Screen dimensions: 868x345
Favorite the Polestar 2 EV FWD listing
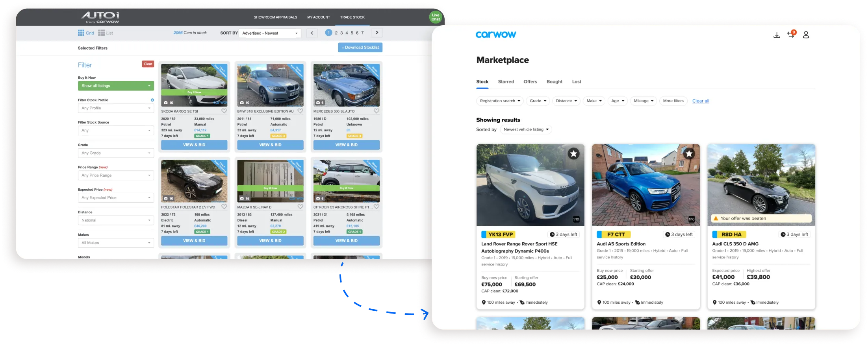pyautogui.click(x=224, y=207)
